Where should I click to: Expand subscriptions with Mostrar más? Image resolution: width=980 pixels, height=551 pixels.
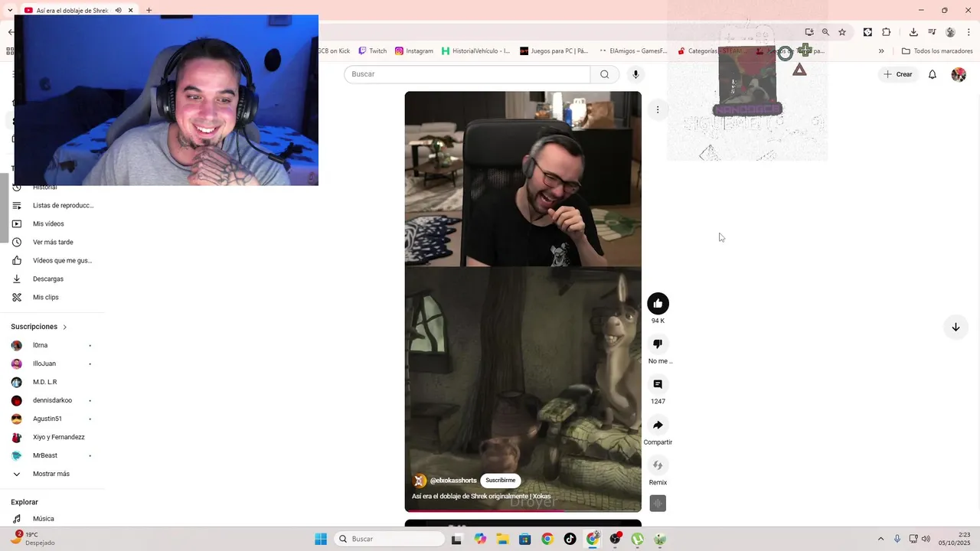52,474
